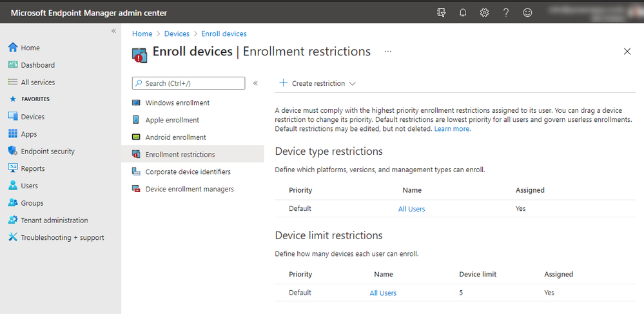Click the Windows enrollment icon
The image size is (644, 314).
(x=136, y=103)
